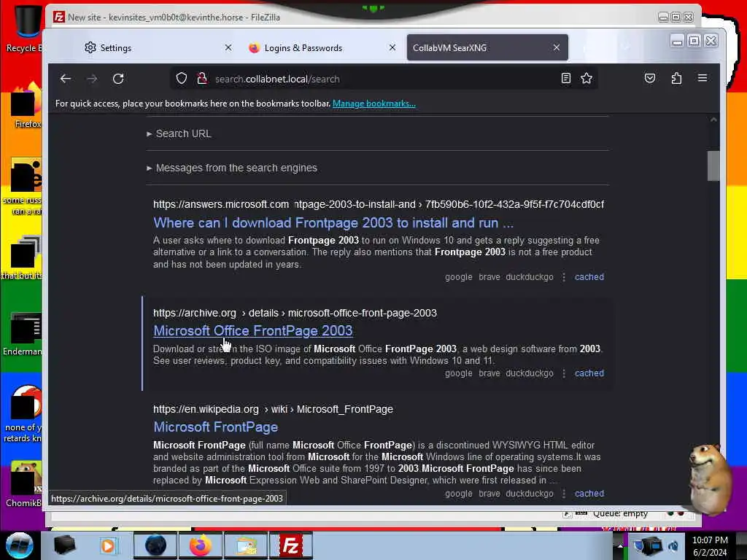The image size is (747, 560).
Task: Open cached copy of archive.org result
Action: 589,373
